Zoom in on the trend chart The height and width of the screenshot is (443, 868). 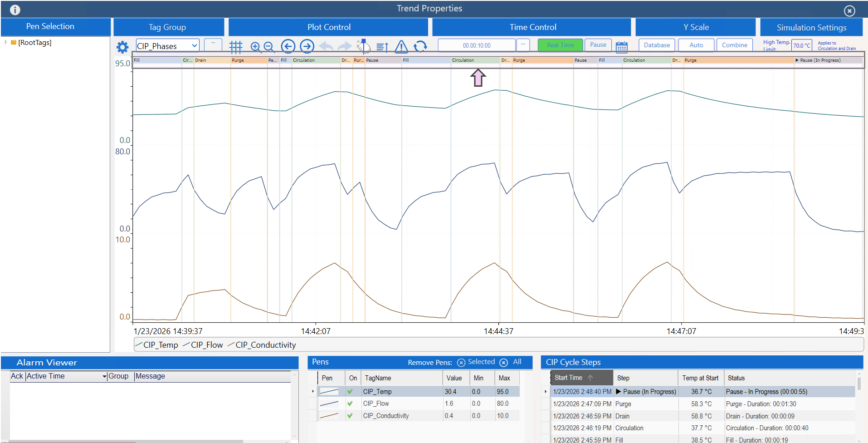click(255, 46)
